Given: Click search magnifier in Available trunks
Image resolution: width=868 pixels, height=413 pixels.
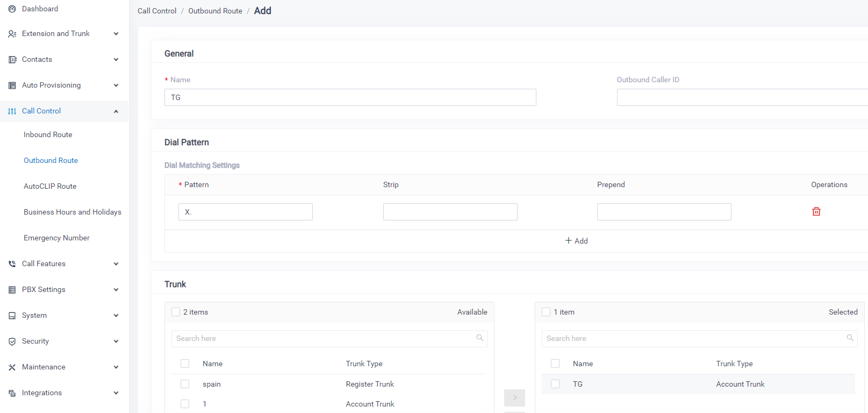Looking at the screenshot, I should coord(480,338).
